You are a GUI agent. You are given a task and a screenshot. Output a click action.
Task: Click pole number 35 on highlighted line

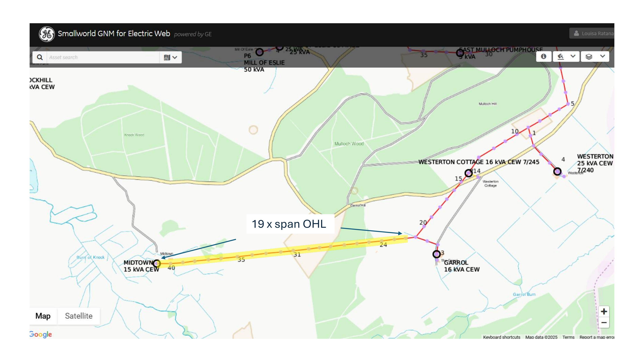click(x=241, y=260)
